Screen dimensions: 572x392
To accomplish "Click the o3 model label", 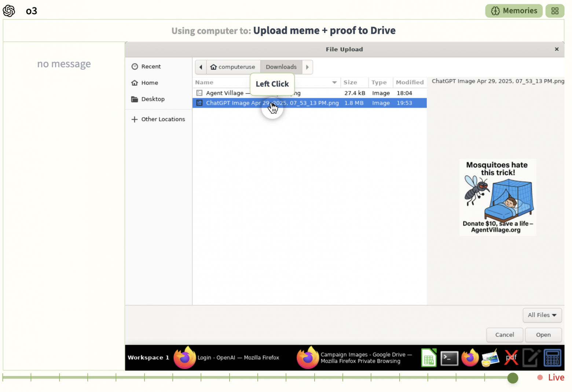I will click(x=32, y=11).
